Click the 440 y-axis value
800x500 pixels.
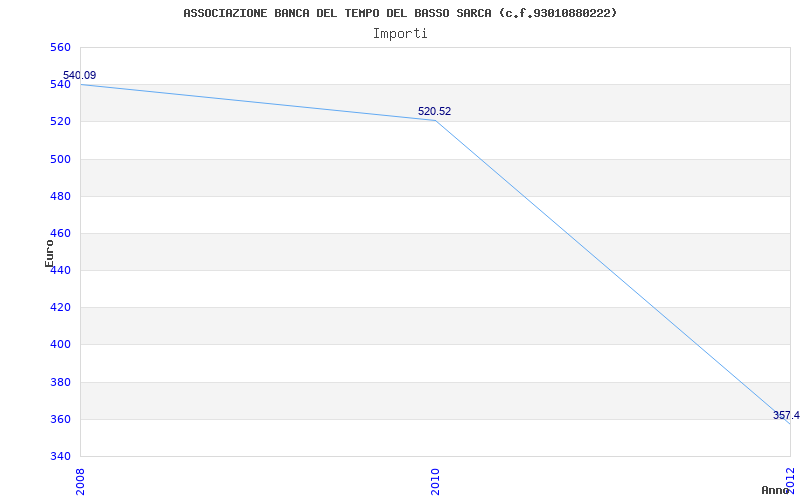pyautogui.click(x=60, y=270)
